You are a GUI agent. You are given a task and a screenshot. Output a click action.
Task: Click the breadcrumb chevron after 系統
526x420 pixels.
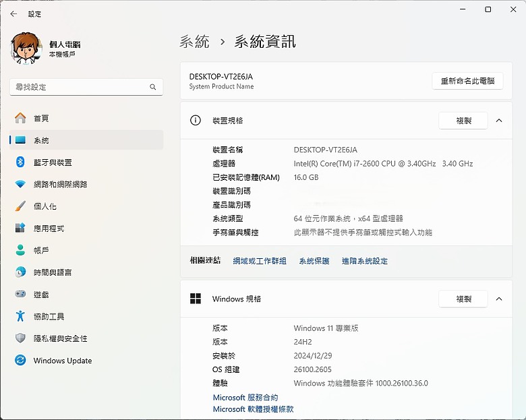tap(223, 42)
